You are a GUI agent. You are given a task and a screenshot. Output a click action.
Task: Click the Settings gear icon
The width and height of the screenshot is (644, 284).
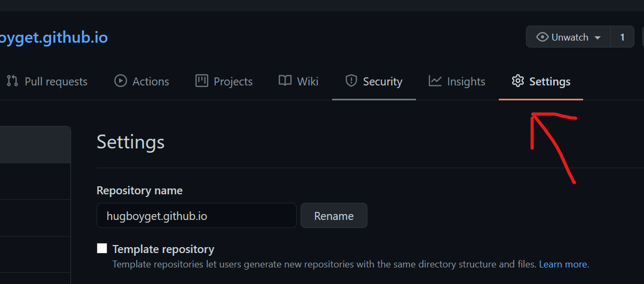[517, 81]
